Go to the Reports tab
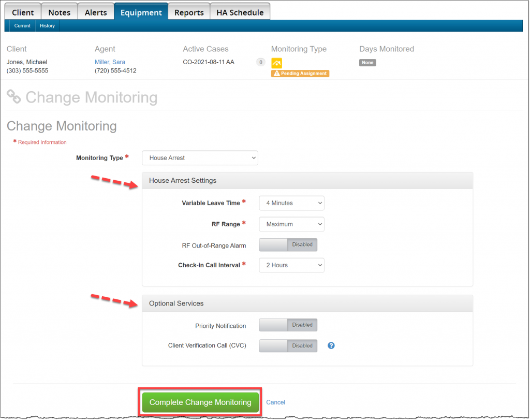Image resolution: width=530 pixels, height=420 pixels. point(189,12)
